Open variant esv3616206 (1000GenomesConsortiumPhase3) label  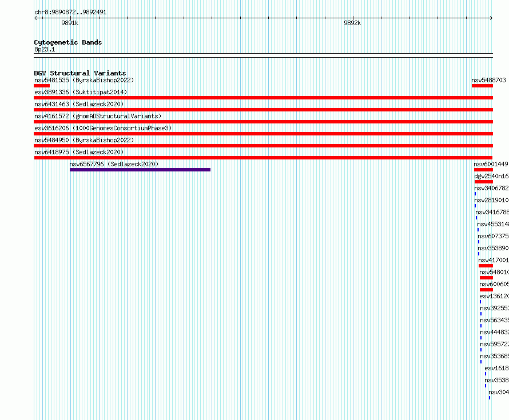tap(103, 128)
